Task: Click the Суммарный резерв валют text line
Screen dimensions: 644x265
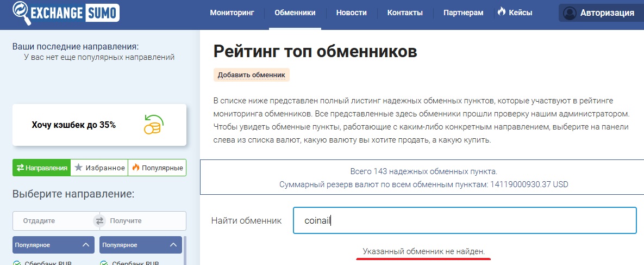Action: pyautogui.click(x=423, y=184)
